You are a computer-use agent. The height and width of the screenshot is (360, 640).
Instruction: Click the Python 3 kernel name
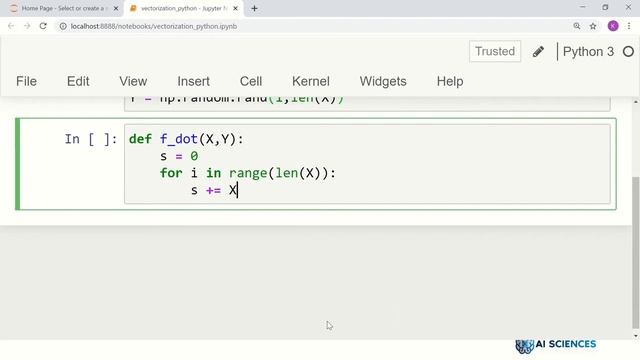pos(588,51)
